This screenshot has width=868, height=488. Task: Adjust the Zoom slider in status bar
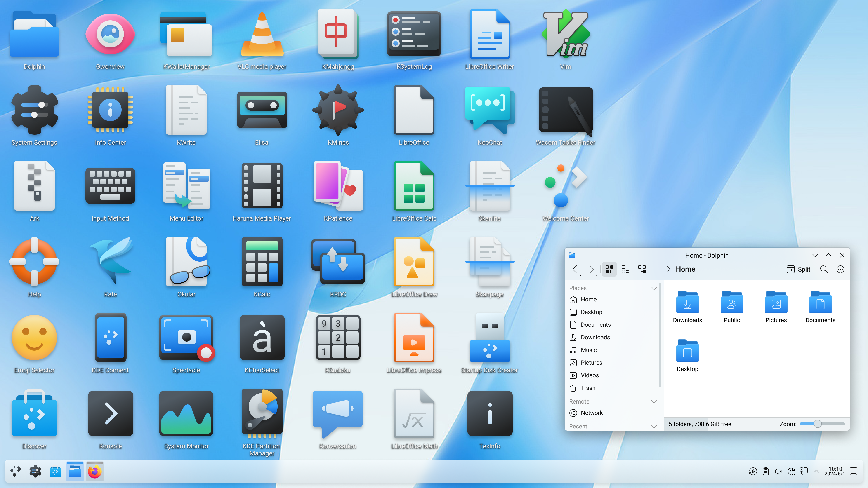click(817, 424)
